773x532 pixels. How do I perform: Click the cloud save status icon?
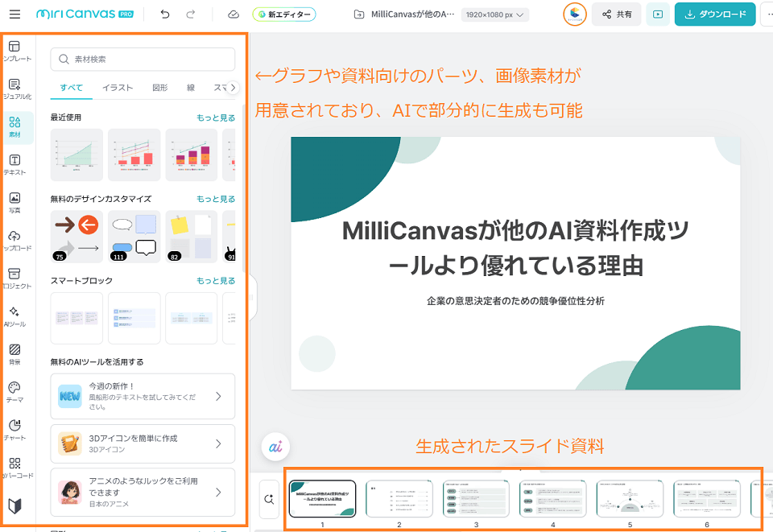tap(234, 14)
